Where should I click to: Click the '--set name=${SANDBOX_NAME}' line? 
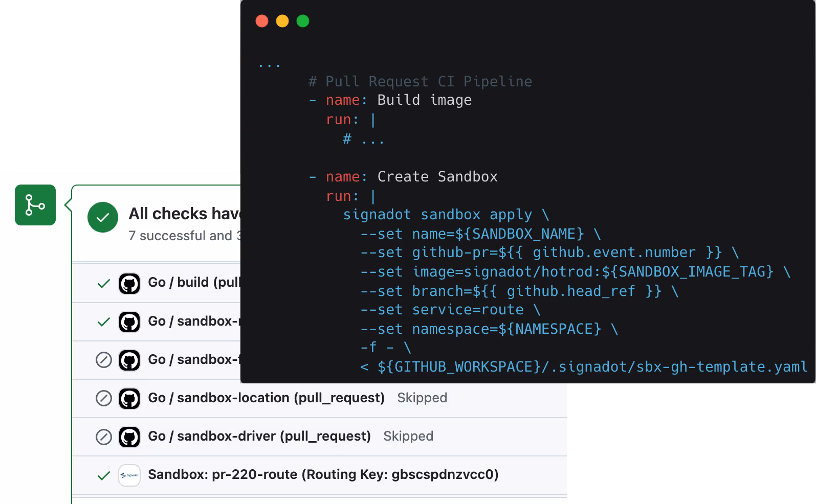tap(480, 234)
